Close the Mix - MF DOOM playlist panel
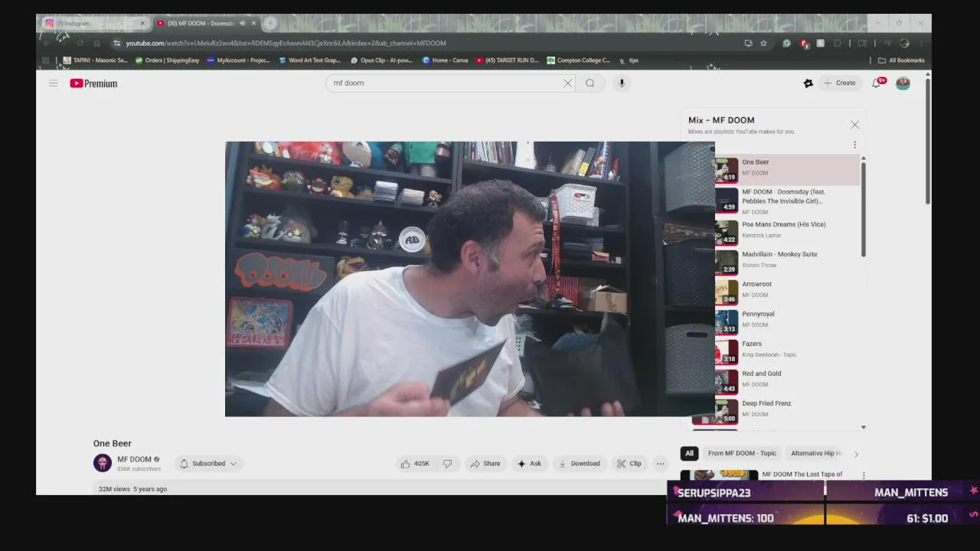The width and height of the screenshot is (980, 551). pyautogui.click(x=855, y=125)
